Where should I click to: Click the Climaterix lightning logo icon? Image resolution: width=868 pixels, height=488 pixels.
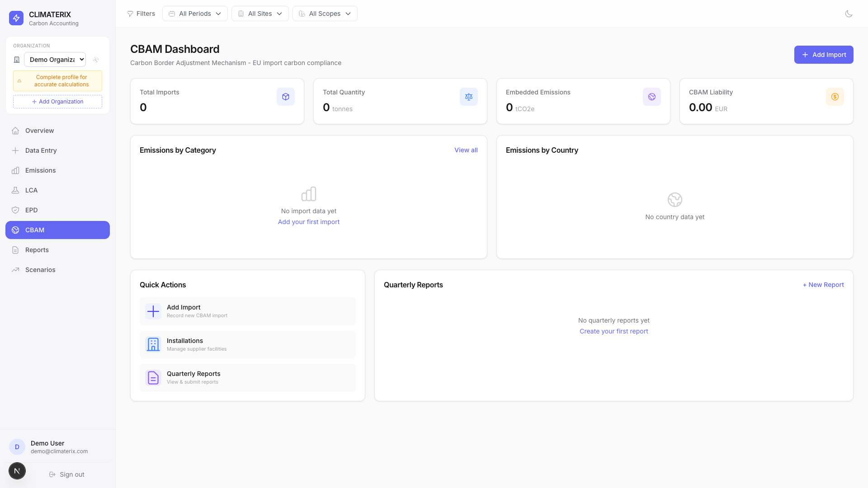coord(16,18)
